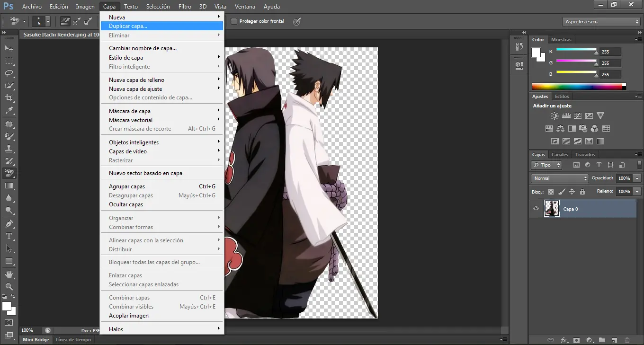Open the Normal blend mode dropdown
Screen dimensions: 644x345
[x=560, y=178]
